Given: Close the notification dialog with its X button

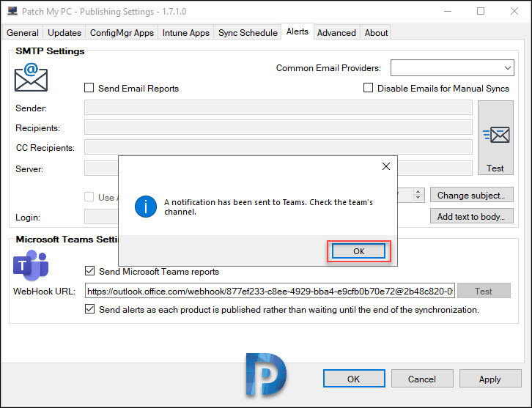Looking at the screenshot, I should click(386, 166).
